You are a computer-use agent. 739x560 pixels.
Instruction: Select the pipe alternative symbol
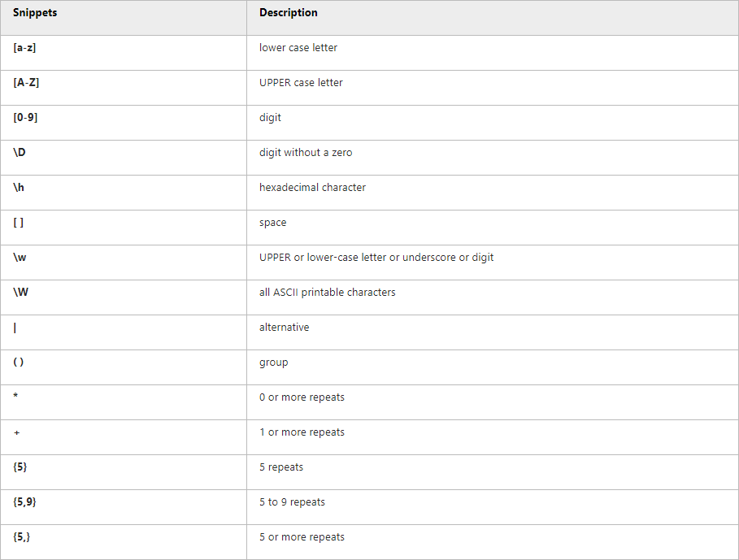tap(15, 328)
